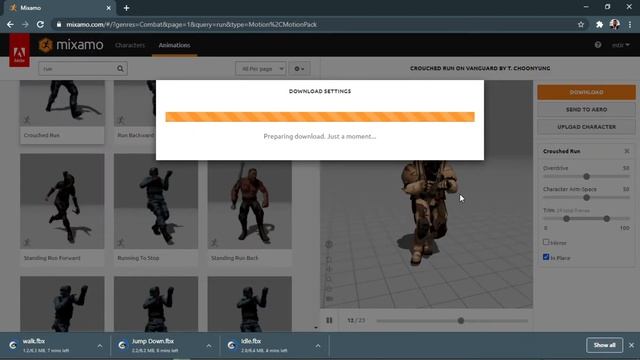Screen dimensions: 640x360
Task: Open the user account dropdown
Action: (620, 45)
